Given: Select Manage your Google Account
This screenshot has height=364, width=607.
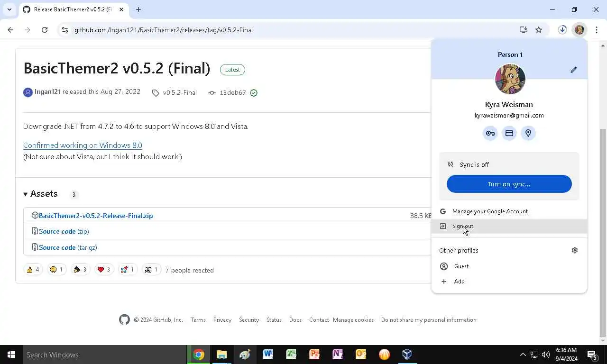Looking at the screenshot, I should coord(509,211).
